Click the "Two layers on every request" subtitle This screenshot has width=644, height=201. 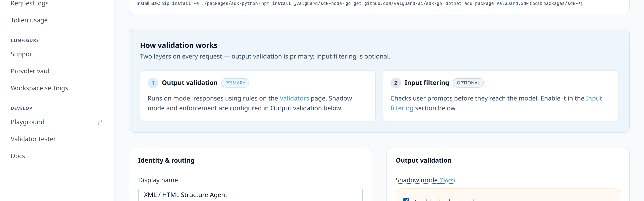265,57
